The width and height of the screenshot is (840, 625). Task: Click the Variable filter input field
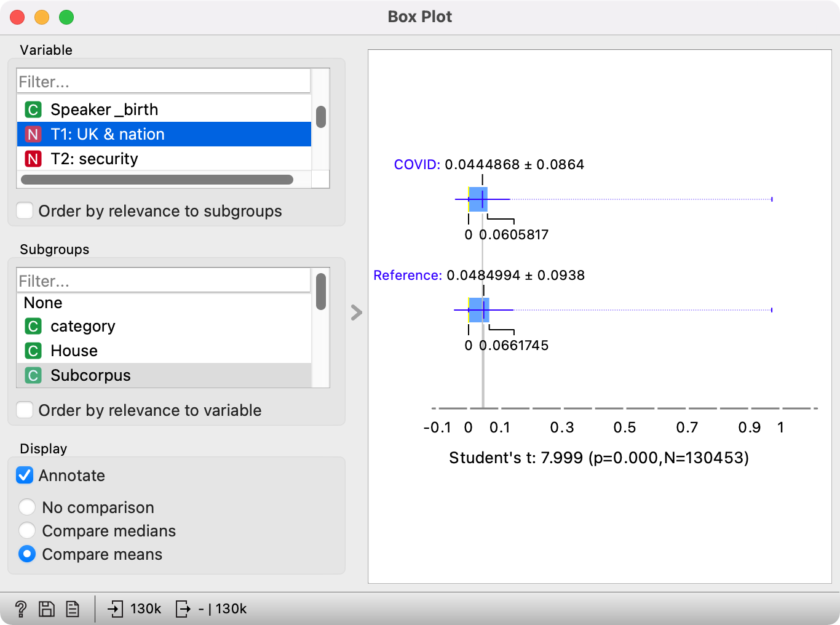tap(164, 82)
